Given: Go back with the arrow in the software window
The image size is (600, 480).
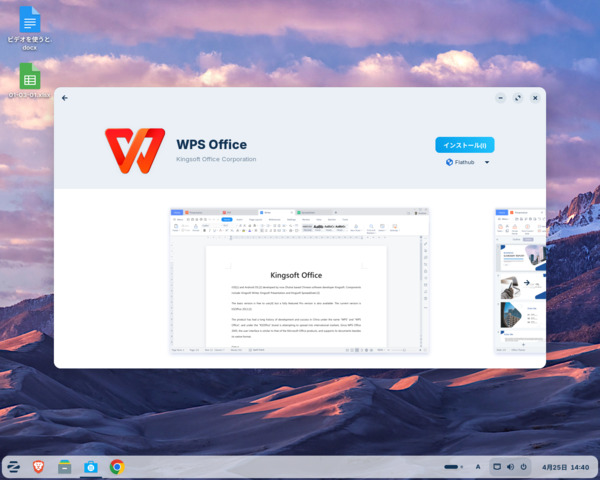Looking at the screenshot, I should [x=65, y=98].
